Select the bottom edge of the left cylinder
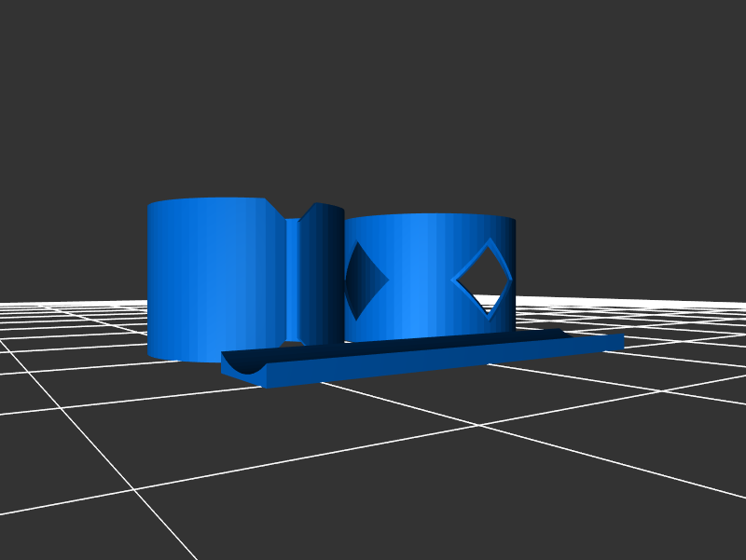The height and width of the screenshot is (560, 746). click(x=186, y=357)
